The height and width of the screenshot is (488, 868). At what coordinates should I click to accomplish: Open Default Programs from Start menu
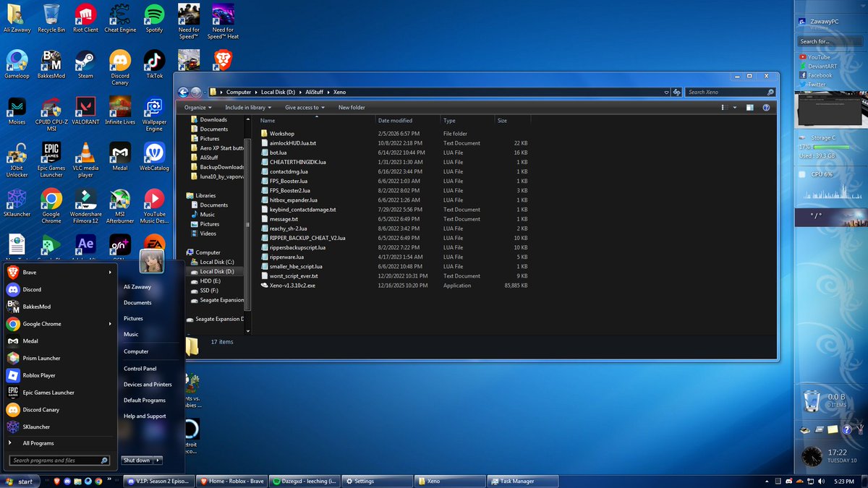[145, 400]
